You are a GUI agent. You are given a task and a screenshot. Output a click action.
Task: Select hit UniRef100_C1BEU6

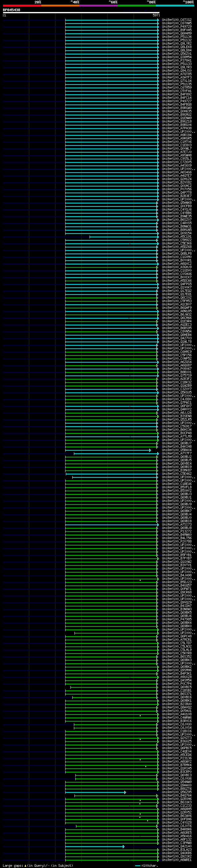click(x=176, y=484)
